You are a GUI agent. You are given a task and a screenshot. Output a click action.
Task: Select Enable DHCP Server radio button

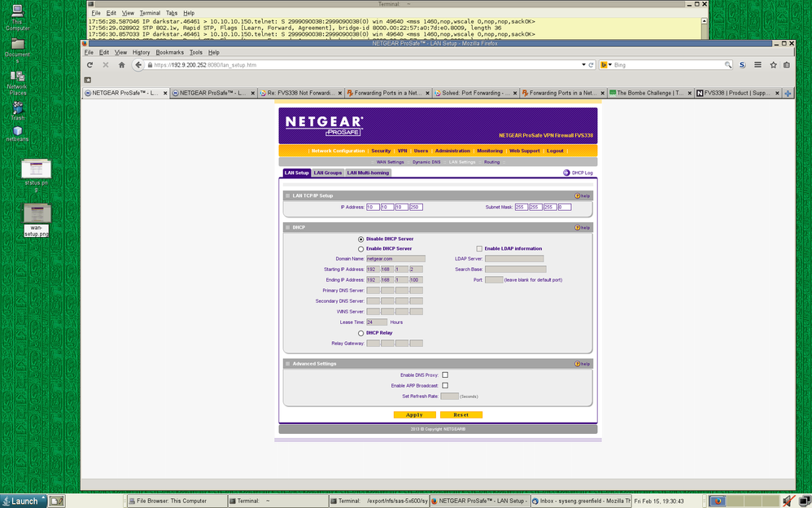361,249
